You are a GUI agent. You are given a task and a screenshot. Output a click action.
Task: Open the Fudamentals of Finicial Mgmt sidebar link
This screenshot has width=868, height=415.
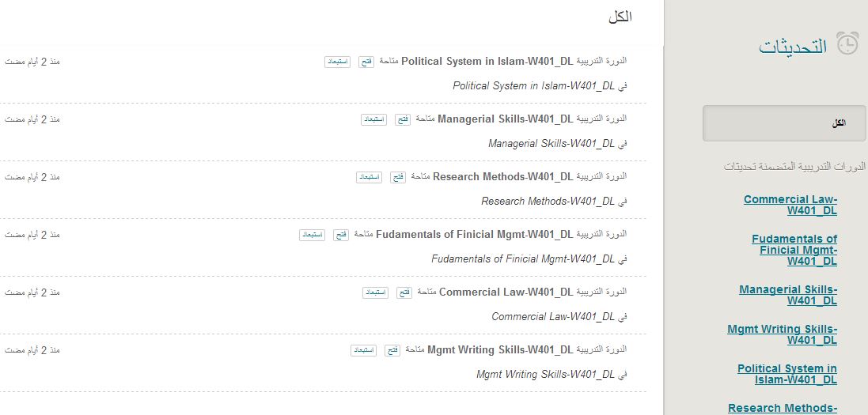(x=794, y=250)
